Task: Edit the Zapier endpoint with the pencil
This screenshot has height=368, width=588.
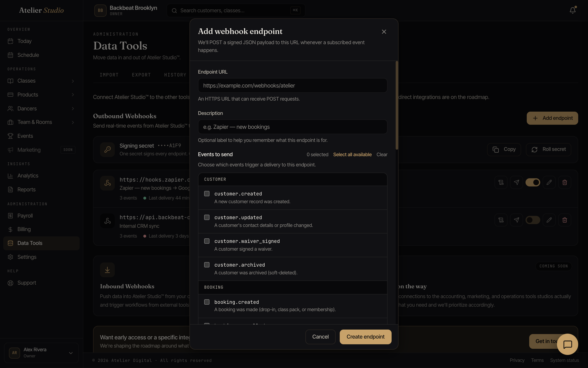Action: [x=549, y=182]
